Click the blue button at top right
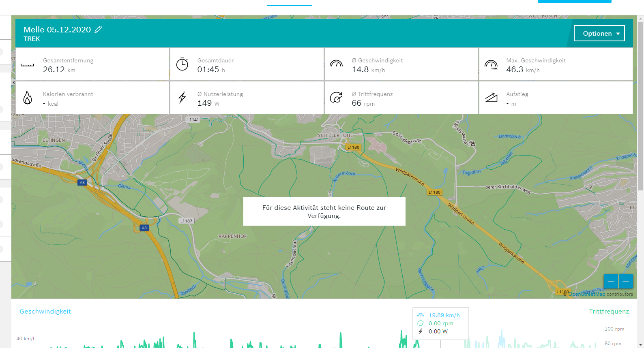Image resolution: width=644 pixels, height=348 pixels. [x=574, y=1]
